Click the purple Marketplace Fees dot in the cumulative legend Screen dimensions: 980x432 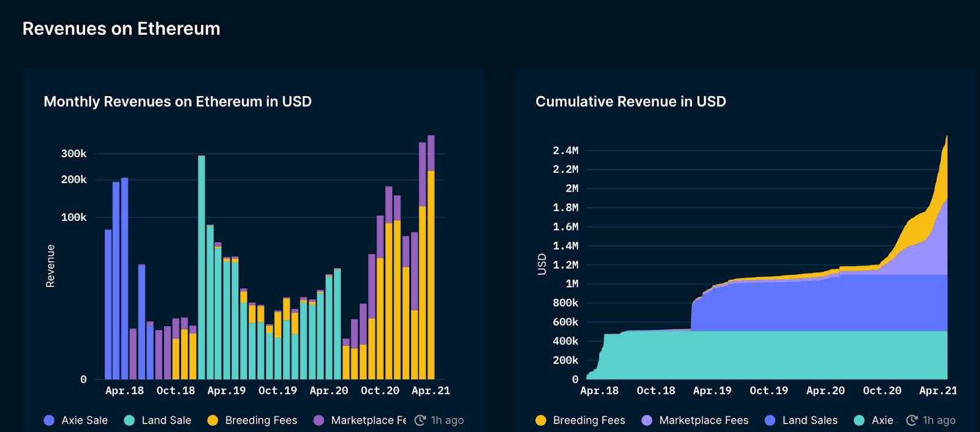click(x=647, y=420)
